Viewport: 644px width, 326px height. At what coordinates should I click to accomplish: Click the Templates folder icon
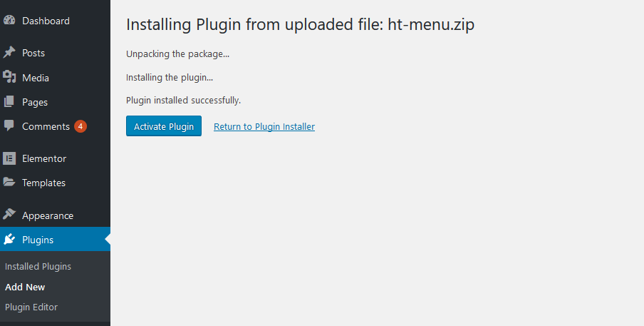pyautogui.click(x=9, y=182)
